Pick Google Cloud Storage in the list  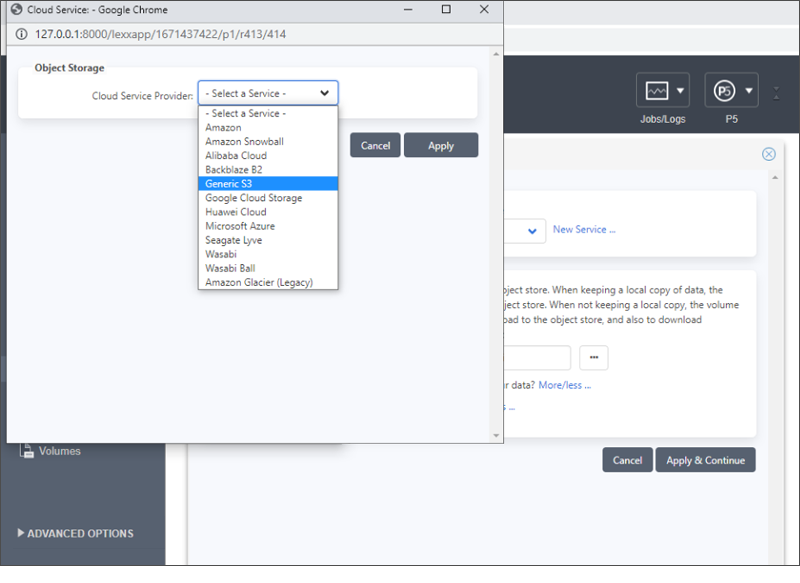click(268, 198)
